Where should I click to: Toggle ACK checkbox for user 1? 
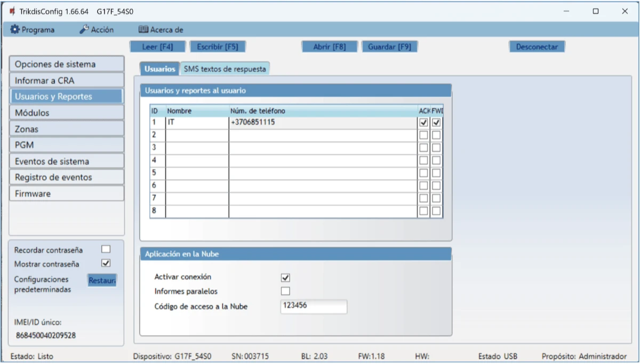click(423, 123)
